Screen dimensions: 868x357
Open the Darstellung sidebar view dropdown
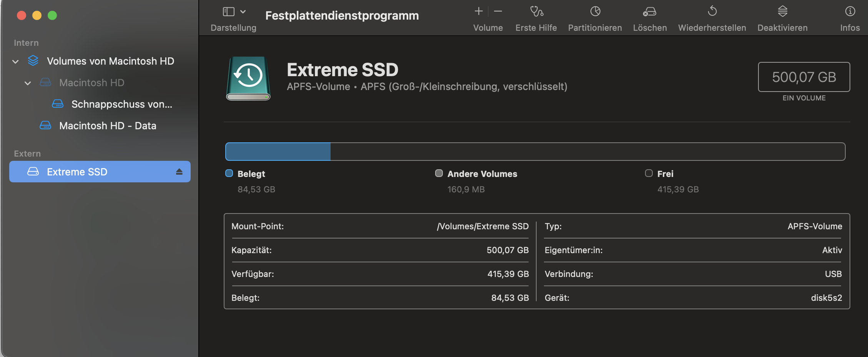233,12
